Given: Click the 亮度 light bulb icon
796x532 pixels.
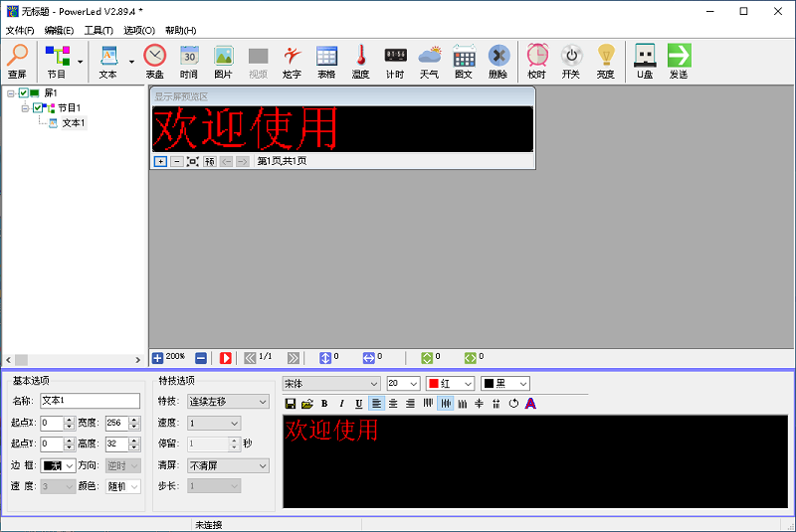Looking at the screenshot, I should [x=605, y=61].
